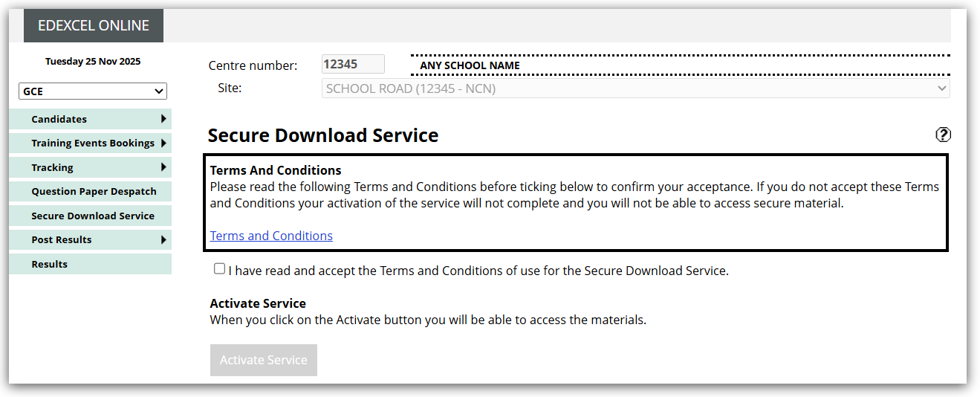
Task: Click the help question mark icon
Action: (x=943, y=135)
